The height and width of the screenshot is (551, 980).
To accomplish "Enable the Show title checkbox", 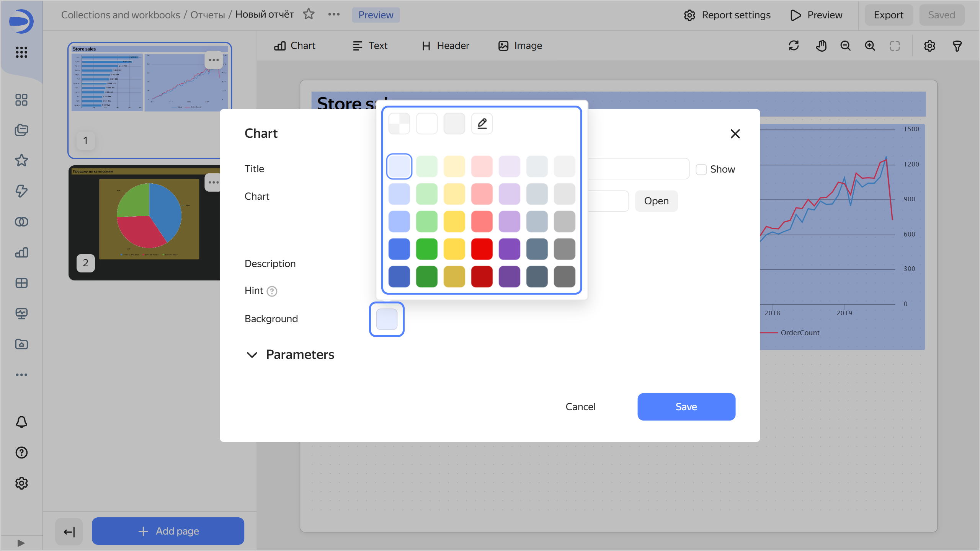I will [701, 169].
